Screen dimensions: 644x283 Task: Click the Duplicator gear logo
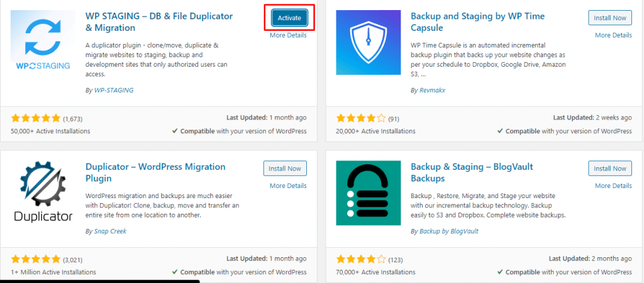pyautogui.click(x=43, y=193)
